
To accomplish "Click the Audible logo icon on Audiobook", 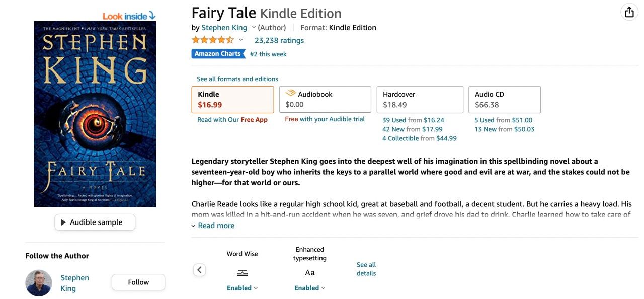I will coord(290,93).
